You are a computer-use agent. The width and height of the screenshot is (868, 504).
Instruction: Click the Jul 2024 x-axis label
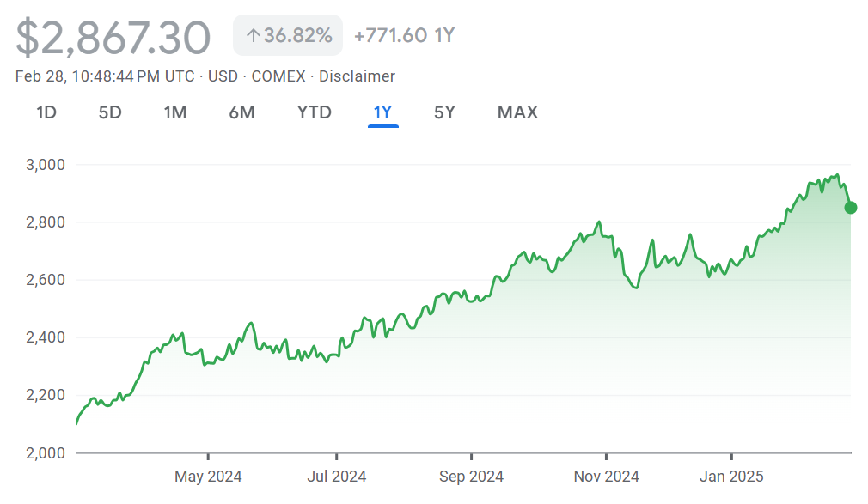pyautogui.click(x=337, y=477)
